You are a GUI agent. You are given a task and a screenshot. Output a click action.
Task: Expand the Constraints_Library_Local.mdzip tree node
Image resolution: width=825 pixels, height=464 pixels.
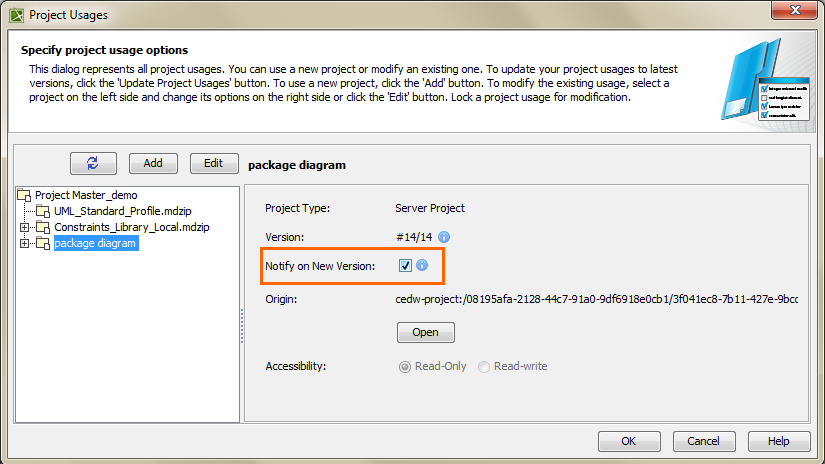coord(24,227)
